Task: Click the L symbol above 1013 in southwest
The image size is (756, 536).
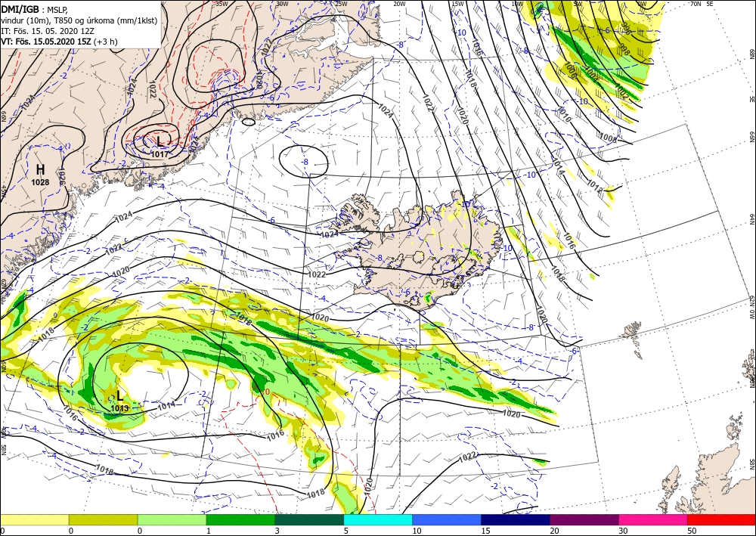Action: click(119, 396)
